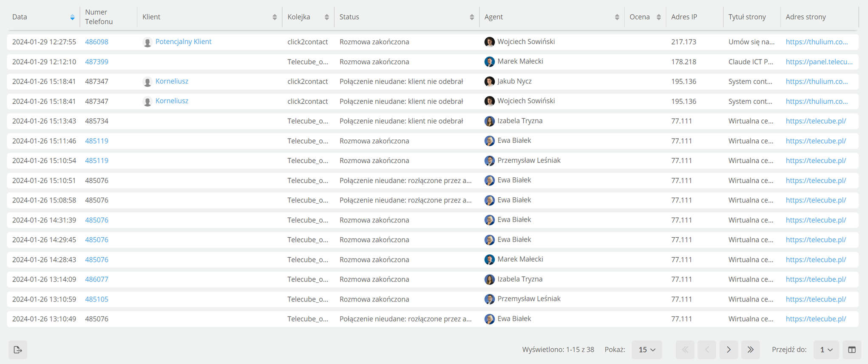
Task: Click Jakub Nycz's avatar
Action: tap(490, 81)
